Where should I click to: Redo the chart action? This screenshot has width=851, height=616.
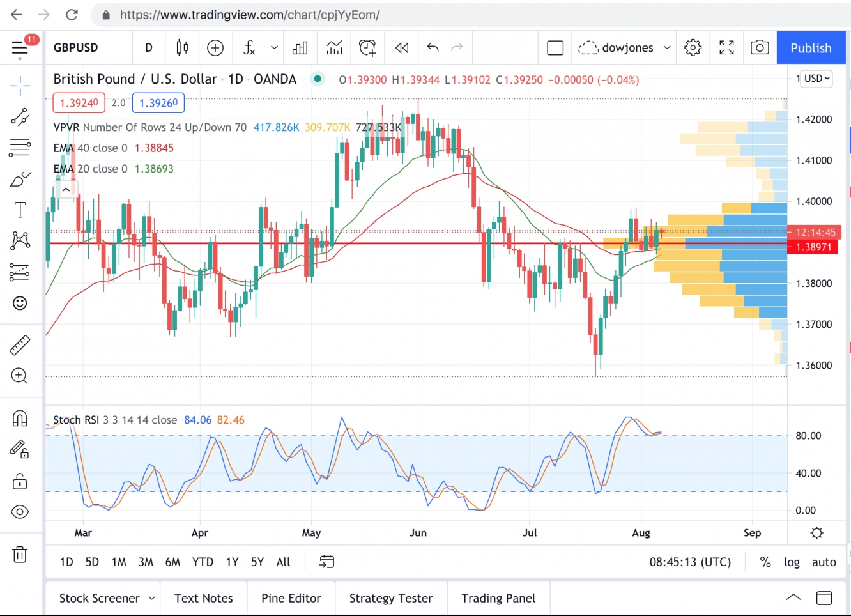pyautogui.click(x=457, y=48)
